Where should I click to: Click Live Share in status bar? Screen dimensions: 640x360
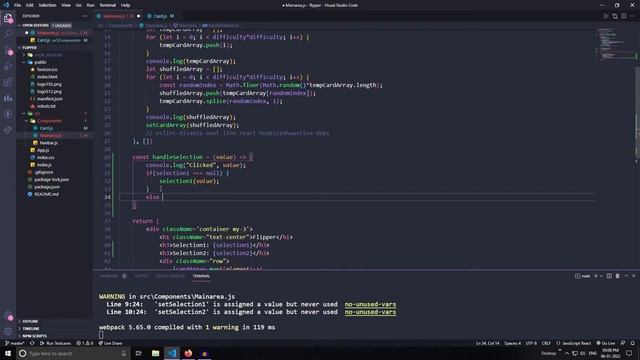110,343
